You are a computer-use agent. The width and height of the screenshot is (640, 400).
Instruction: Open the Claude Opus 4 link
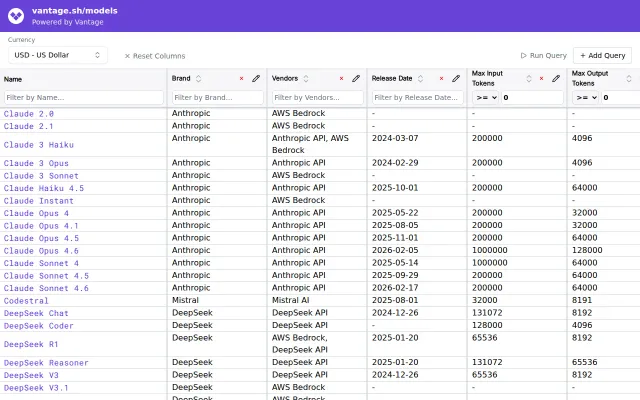(x=36, y=213)
